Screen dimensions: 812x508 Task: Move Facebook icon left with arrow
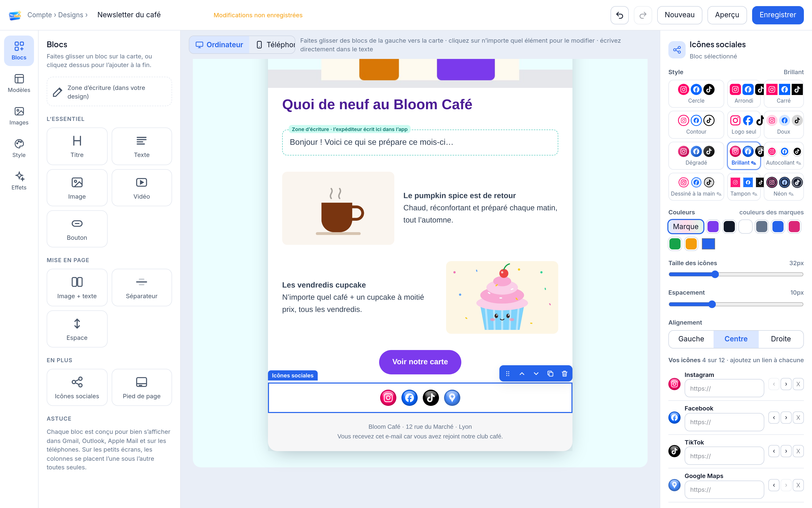774,418
